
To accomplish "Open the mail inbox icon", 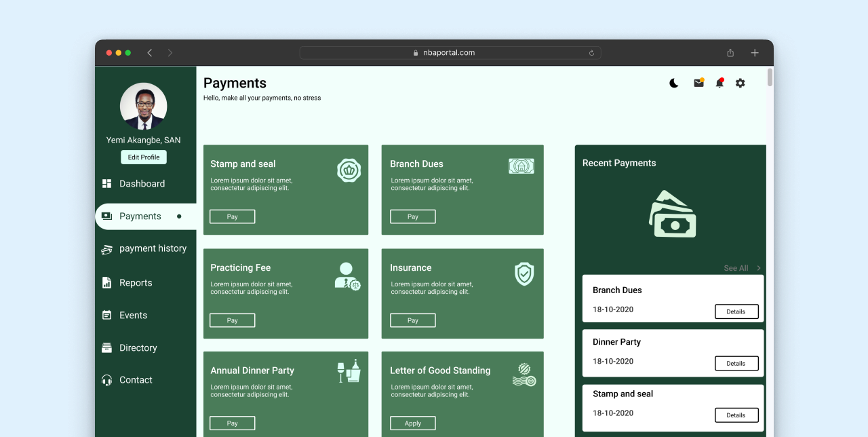I will tap(698, 83).
